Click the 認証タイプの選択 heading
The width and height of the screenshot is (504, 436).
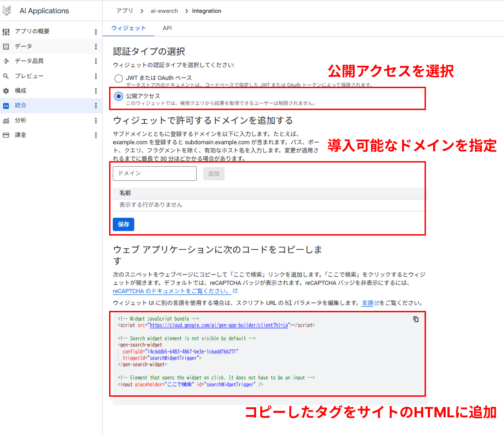[x=149, y=52]
